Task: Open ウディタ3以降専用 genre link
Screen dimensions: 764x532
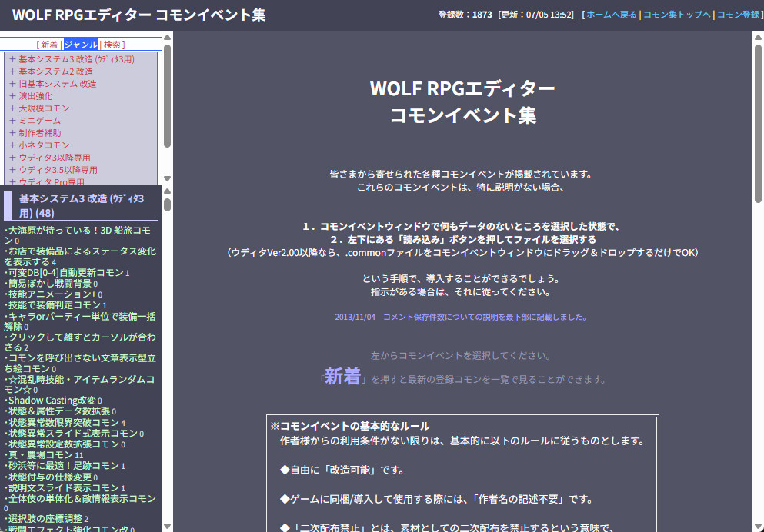Action: click(x=55, y=157)
